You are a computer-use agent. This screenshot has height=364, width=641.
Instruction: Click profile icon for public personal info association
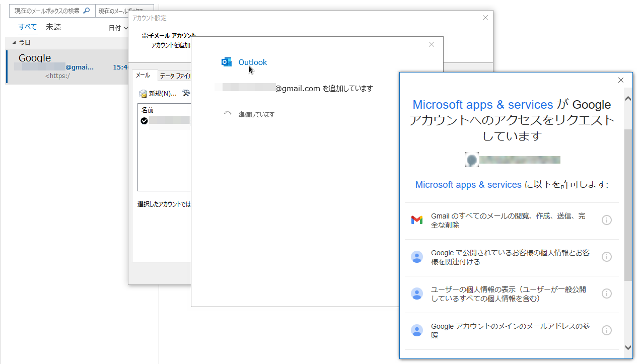point(417,257)
